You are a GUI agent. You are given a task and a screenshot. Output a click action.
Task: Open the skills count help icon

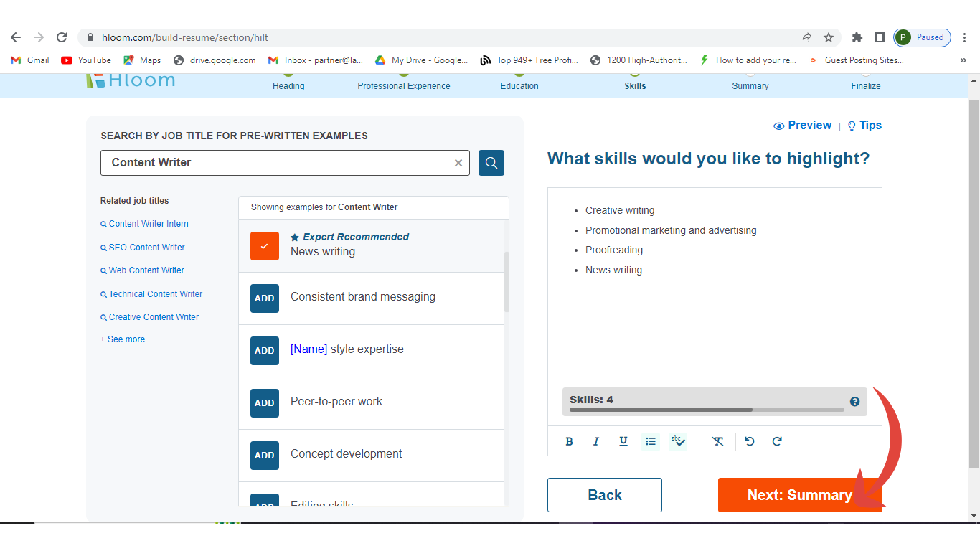854,402
